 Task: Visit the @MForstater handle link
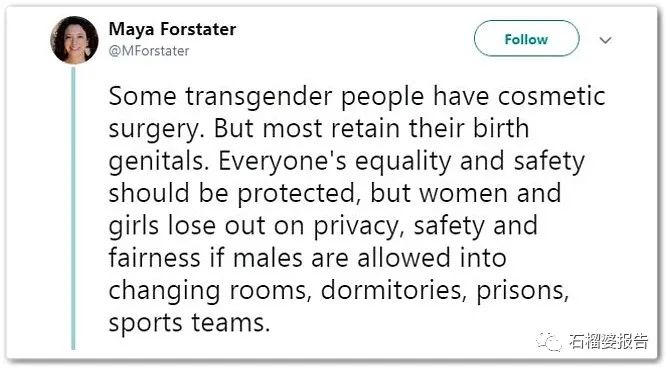149,51
